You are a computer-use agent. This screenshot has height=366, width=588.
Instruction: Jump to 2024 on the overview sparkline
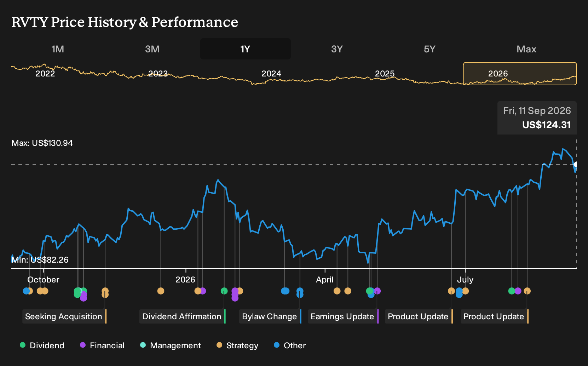[x=271, y=74]
